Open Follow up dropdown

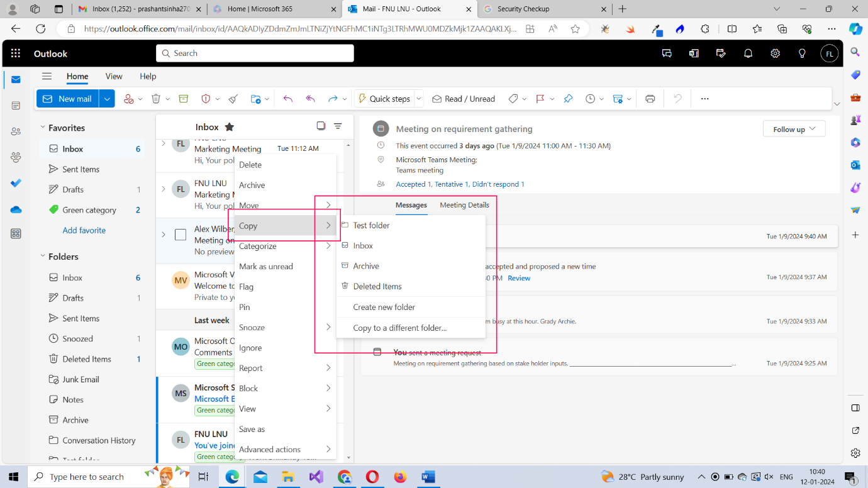(x=794, y=129)
